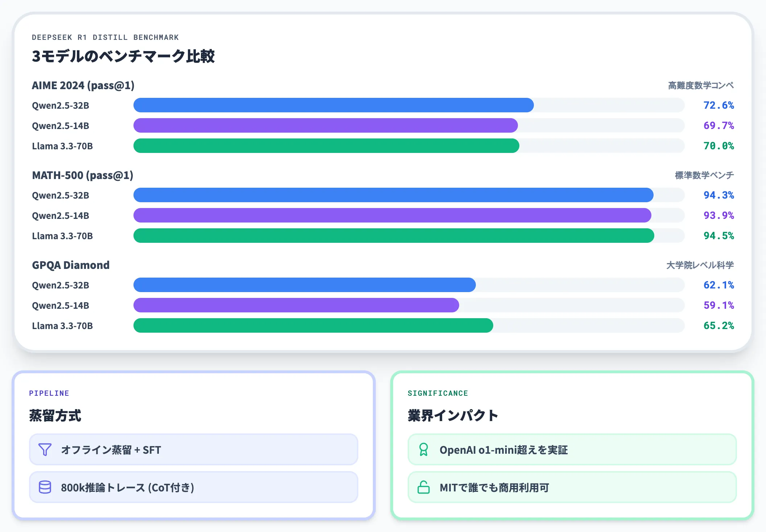Click the 大学院レベル科学 caption
Image resolution: width=766 pixels, height=532 pixels.
700,265
